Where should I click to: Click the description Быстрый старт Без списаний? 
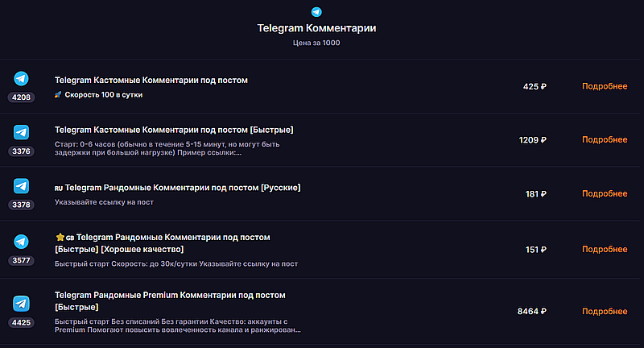(x=177, y=325)
